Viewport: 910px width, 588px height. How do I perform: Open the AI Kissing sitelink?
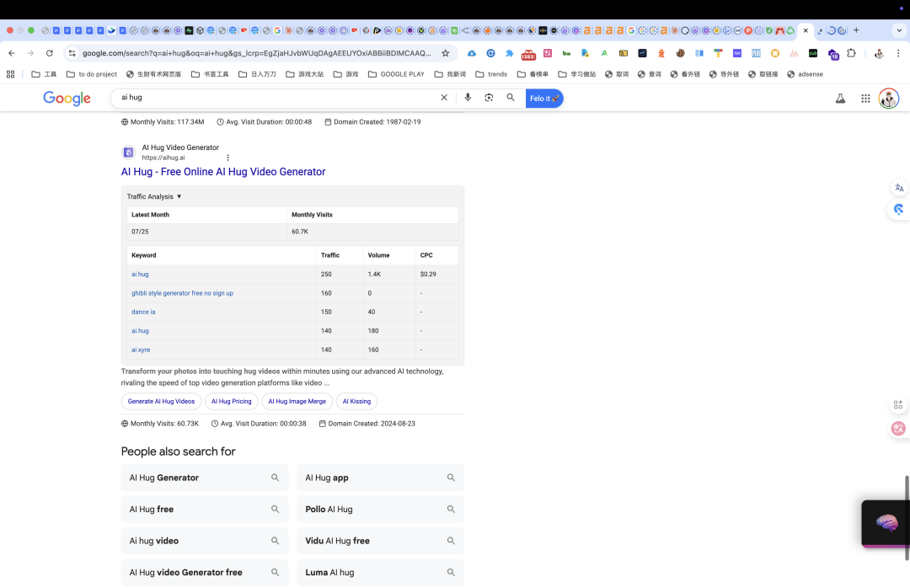(x=357, y=401)
